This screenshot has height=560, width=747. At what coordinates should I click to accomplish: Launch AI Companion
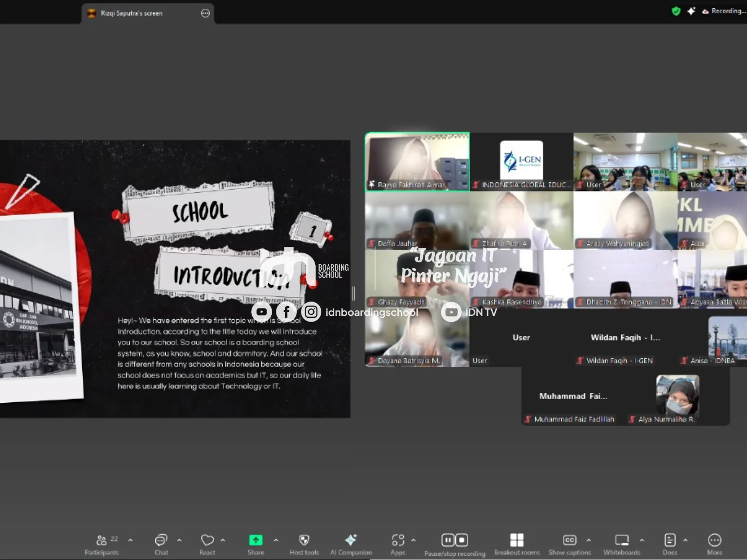coord(351,545)
